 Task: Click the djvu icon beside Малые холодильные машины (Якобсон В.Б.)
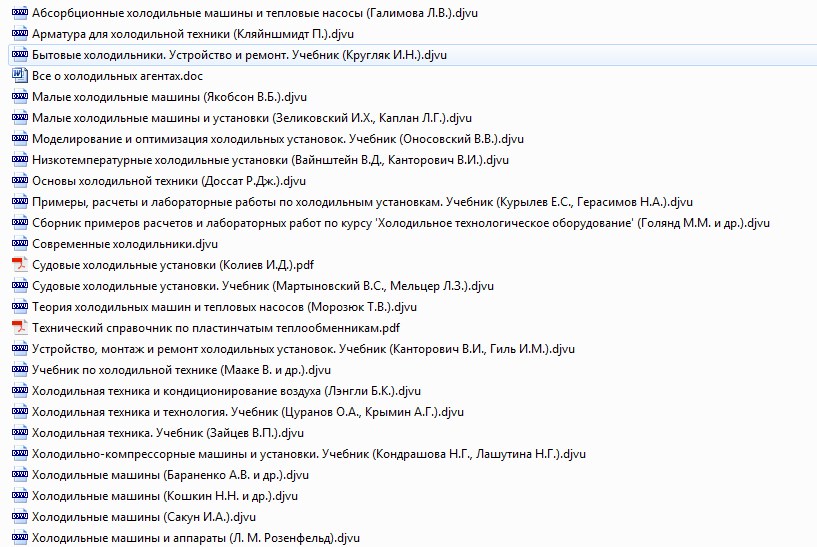[x=20, y=97]
